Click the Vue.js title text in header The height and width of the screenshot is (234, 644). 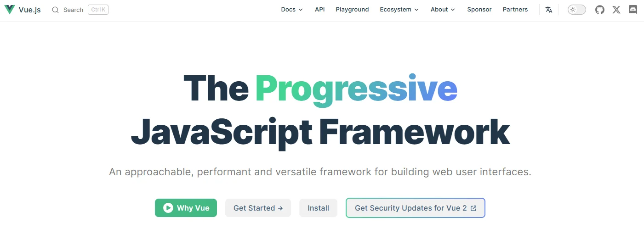30,10
